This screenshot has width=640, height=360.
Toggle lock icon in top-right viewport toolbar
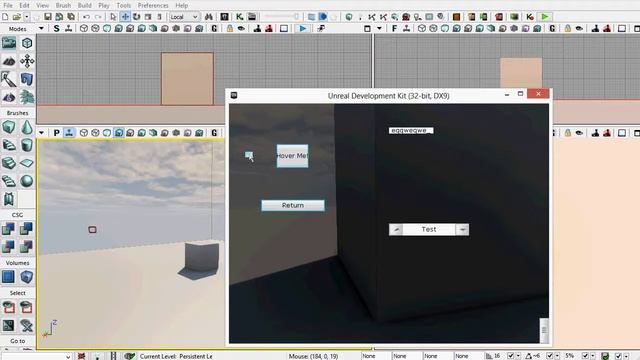tap(568, 29)
